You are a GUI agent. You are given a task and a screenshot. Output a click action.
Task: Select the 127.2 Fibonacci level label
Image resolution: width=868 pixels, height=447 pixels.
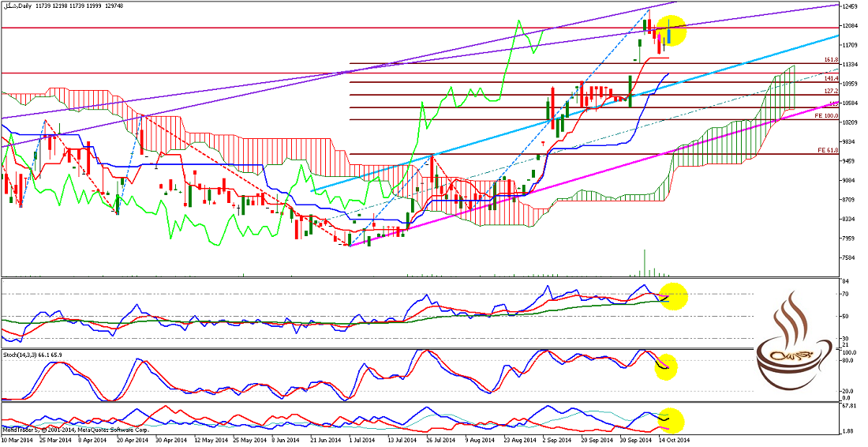click(x=830, y=91)
